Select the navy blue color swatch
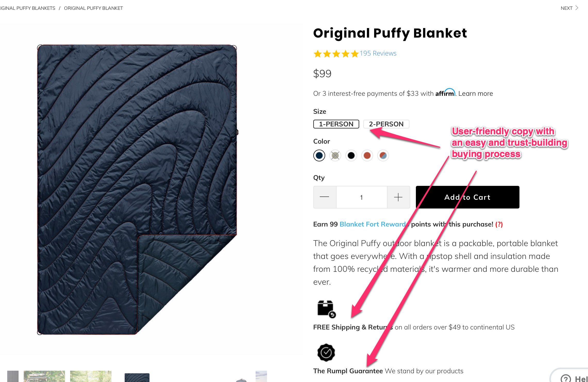588x382 pixels. click(319, 155)
